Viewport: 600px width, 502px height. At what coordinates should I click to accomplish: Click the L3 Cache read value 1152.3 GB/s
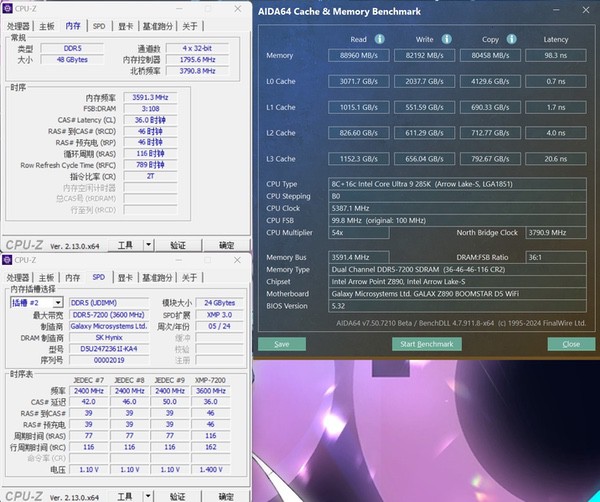pyautogui.click(x=359, y=159)
